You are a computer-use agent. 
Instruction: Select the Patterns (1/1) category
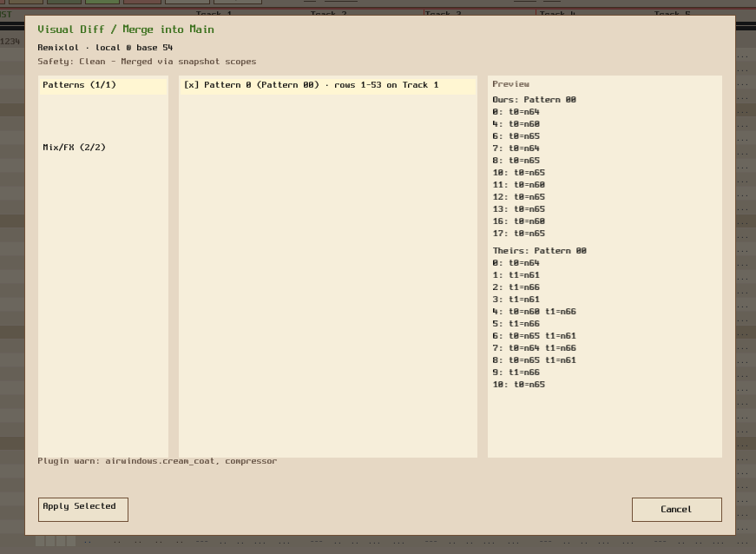[x=103, y=85]
